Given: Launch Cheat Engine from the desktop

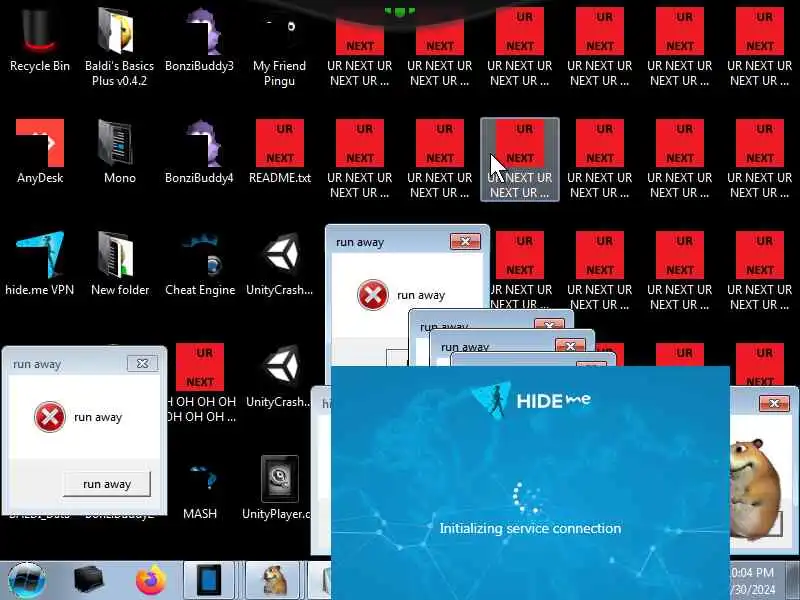Looking at the screenshot, I should tap(199, 264).
